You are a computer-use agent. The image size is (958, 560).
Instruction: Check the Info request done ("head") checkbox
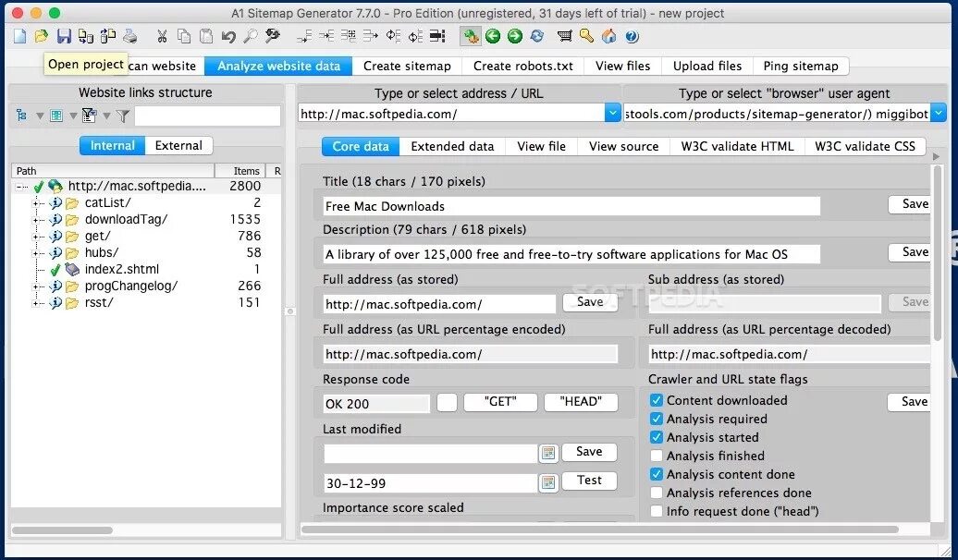657,511
